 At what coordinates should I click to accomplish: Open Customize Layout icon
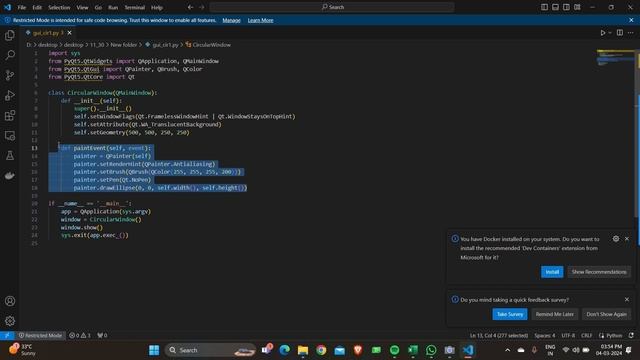pyautogui.click(x=577, y=7)
